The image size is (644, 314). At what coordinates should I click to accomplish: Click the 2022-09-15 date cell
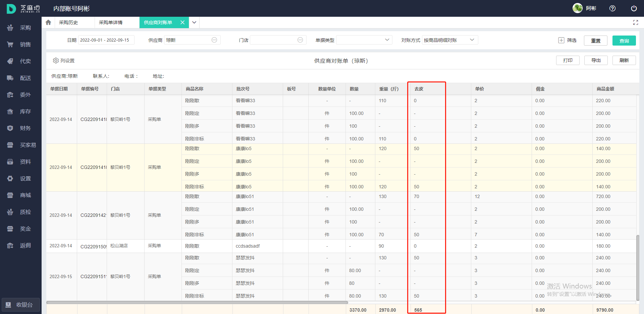(61, 276)
